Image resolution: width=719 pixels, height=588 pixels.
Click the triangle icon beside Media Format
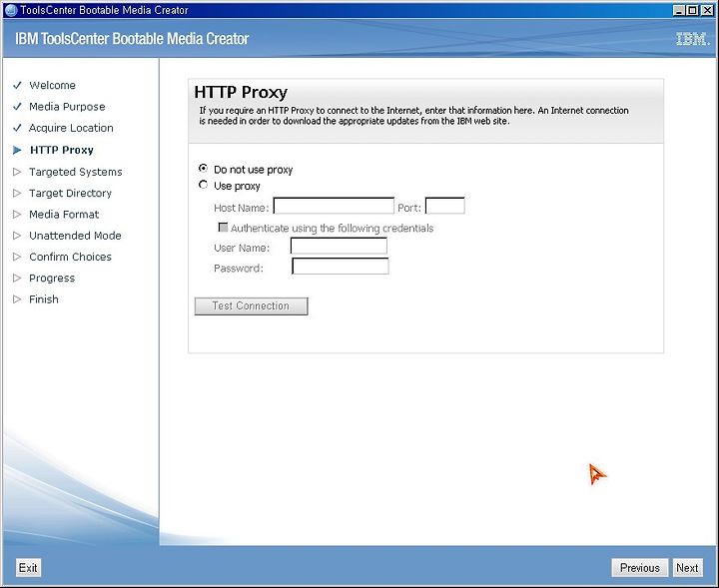point(17,214)
